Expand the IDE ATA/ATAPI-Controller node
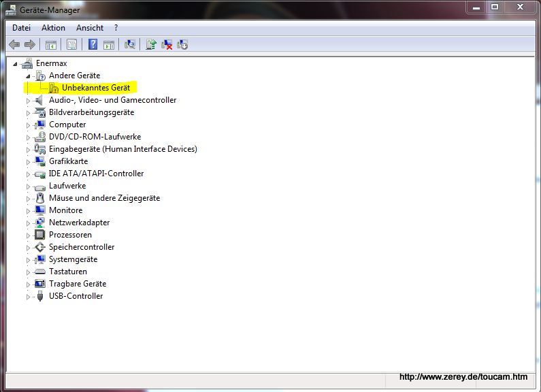Viewport: 541px width, 392px height. 28,174
